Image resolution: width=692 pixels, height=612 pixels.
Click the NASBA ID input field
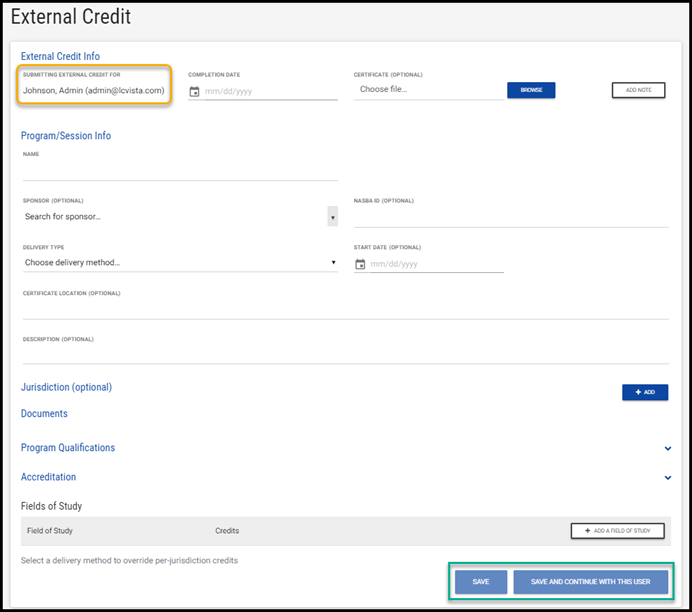pos(511,217)
